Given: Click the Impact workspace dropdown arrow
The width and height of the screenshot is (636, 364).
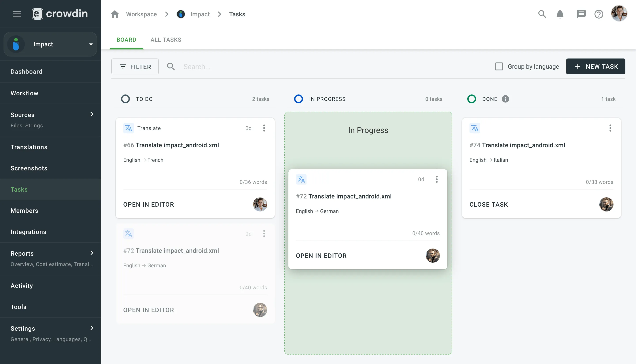Looking at the screenshot, I should [x=90, y=44].
